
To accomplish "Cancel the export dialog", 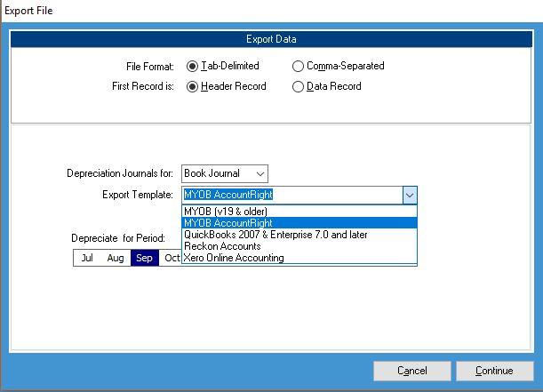I will tap(412, 371).
